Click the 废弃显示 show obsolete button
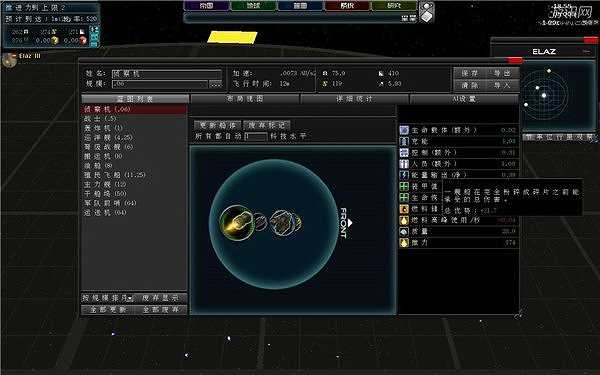The width and height of the screenshot is (600, 375). point(161,298)
